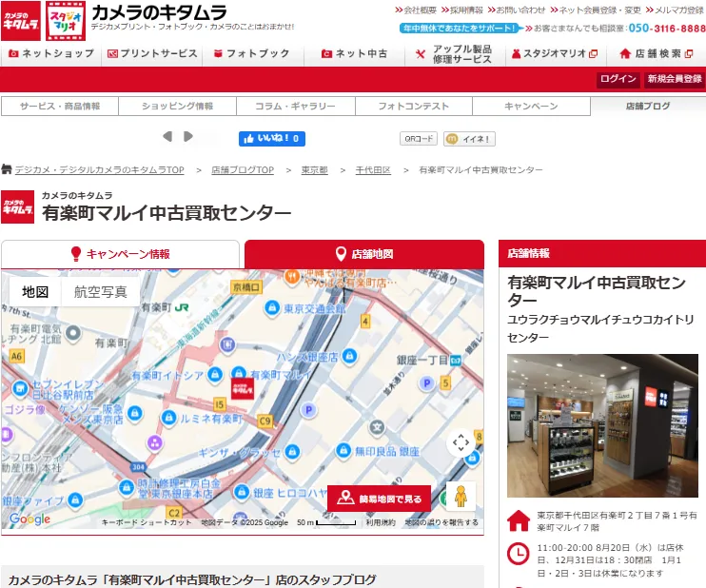Switch to キャンペーン情報 tab
706x588 pixels.
point(120,254)
